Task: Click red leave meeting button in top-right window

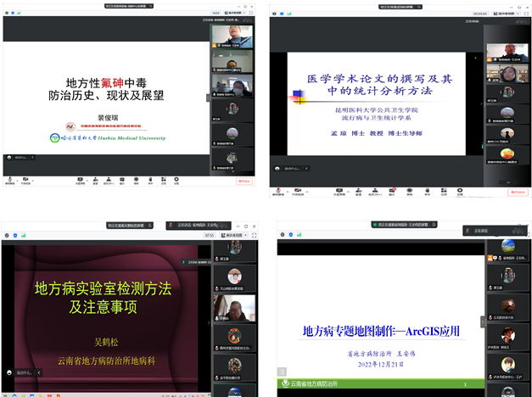Action: (x=518, y=193)
